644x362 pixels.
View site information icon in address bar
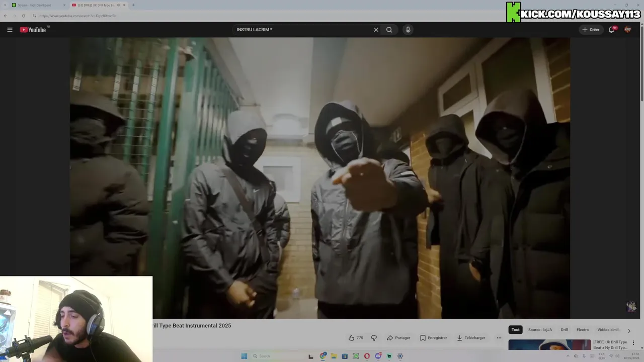(x=34, y=16)
